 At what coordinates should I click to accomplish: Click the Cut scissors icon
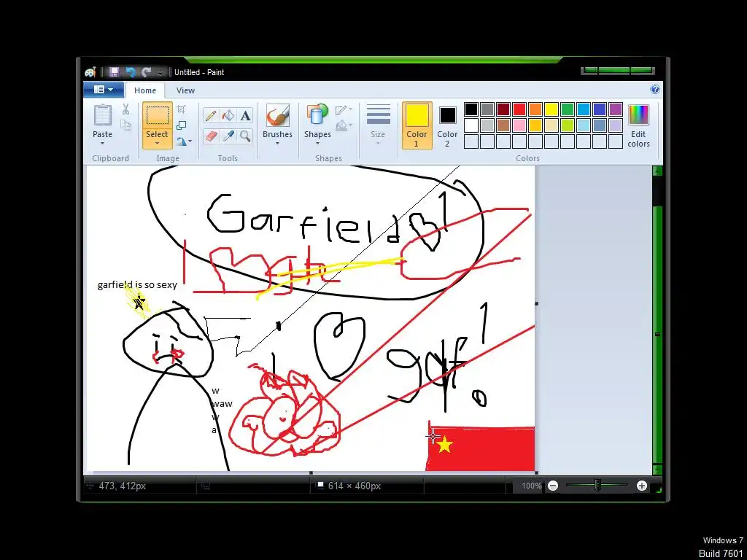(125, 109)
